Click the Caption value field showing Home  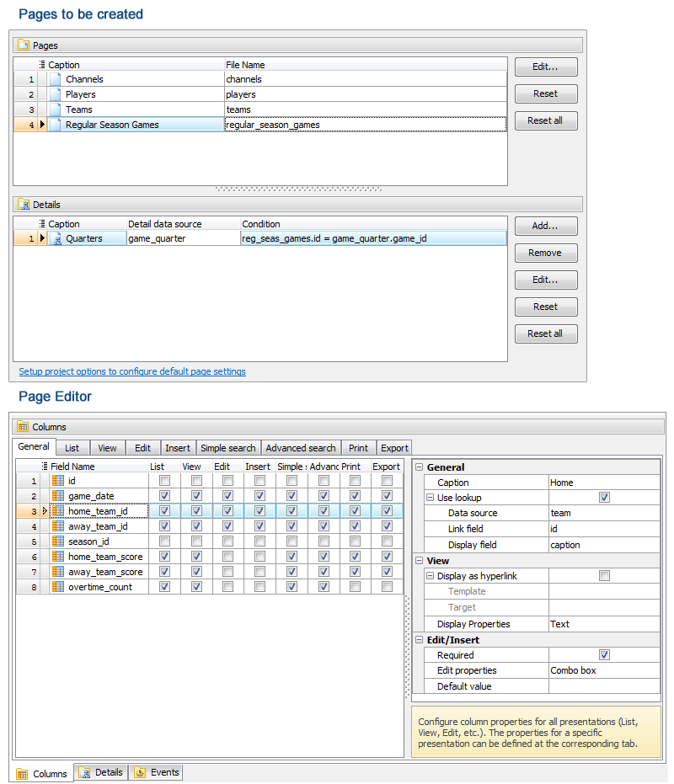(x=603, y=483)
